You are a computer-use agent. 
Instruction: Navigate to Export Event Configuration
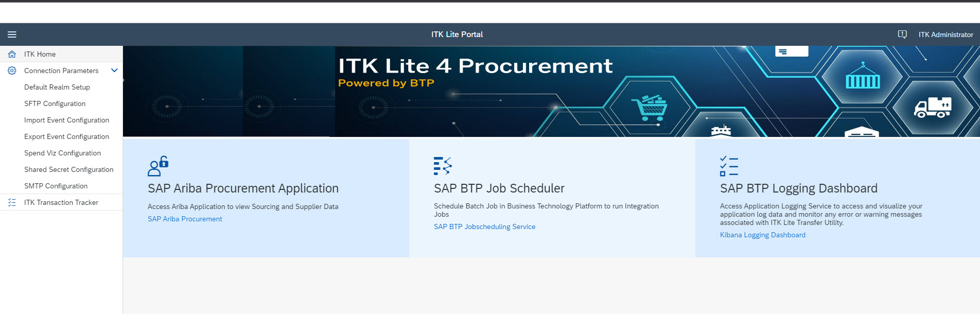coord(67,136)
